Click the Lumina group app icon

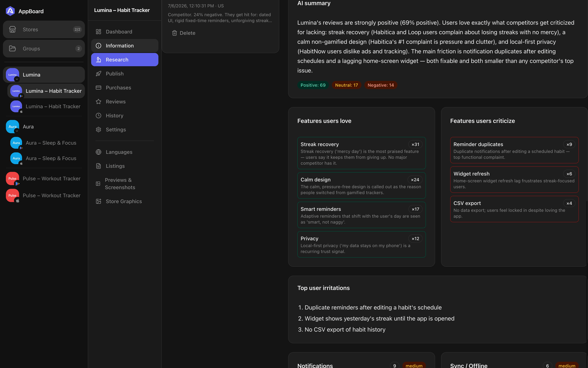click(x=12, y=75)
